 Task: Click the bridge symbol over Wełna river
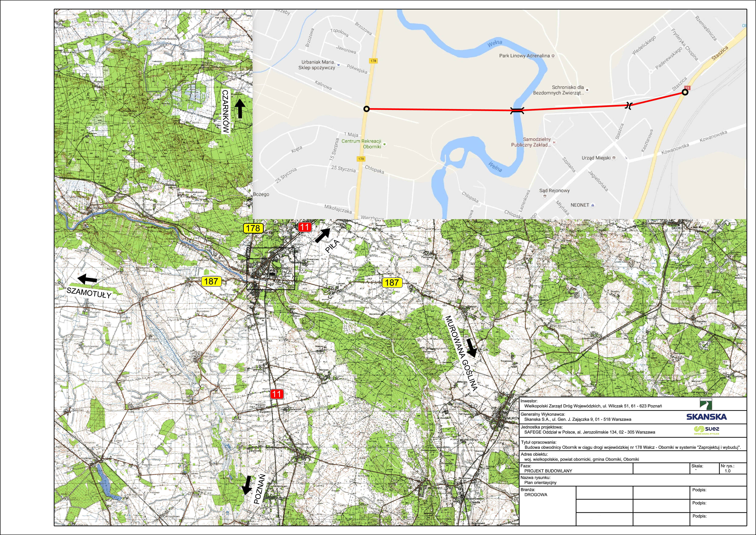[517, 110]
